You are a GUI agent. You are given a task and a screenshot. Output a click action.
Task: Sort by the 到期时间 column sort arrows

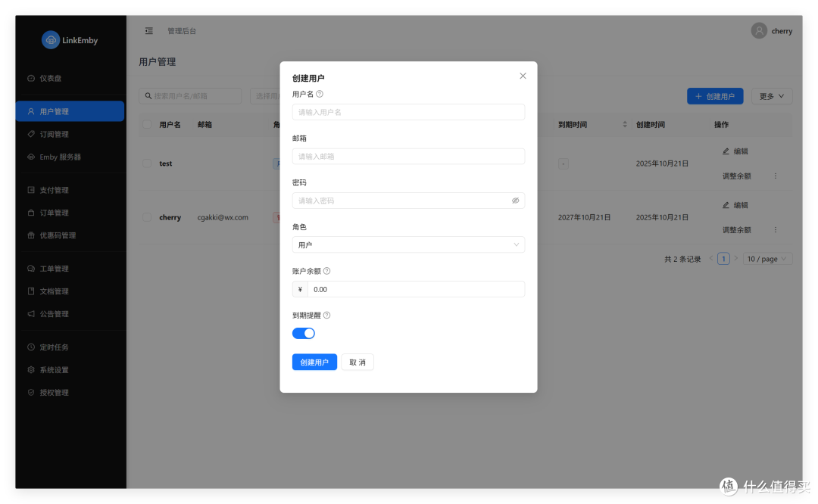click(x=624, y=125)
